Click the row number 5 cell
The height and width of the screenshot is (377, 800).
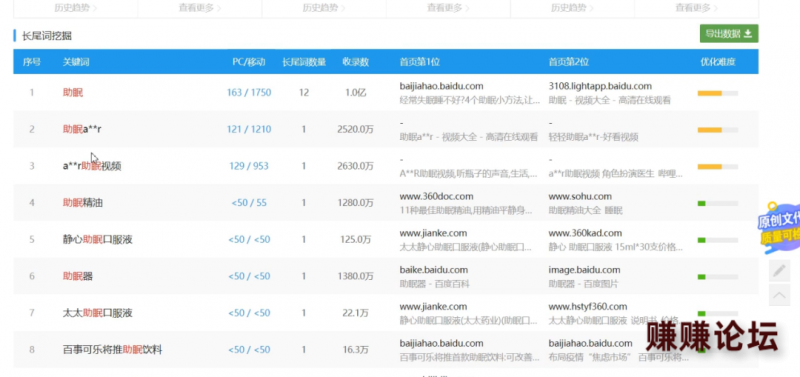click(32, 239)
